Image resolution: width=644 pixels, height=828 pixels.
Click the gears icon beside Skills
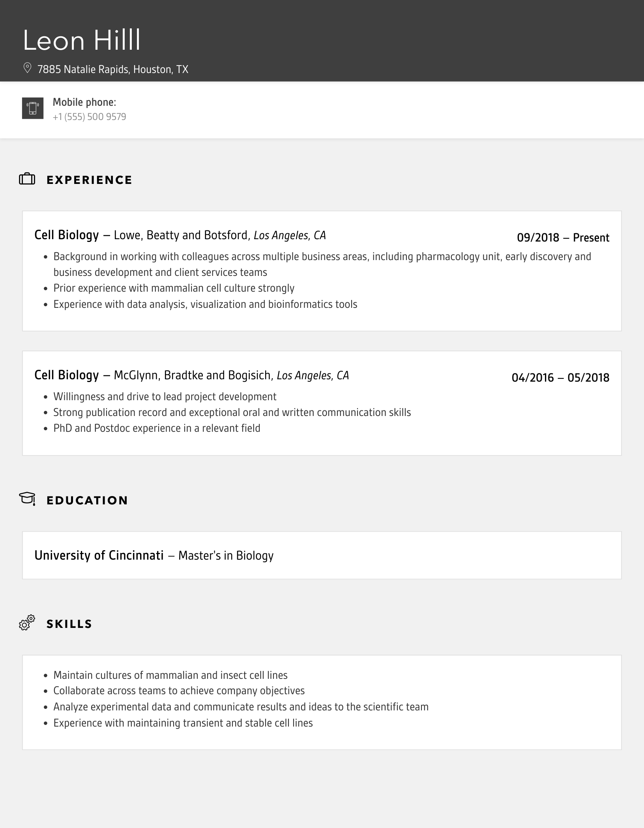(27, 623)
